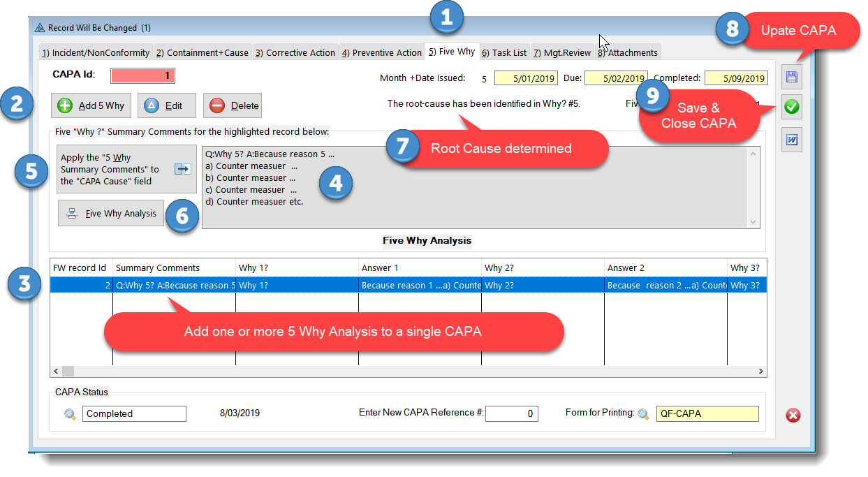Print the Five Why Analysis report

[112, 214]
